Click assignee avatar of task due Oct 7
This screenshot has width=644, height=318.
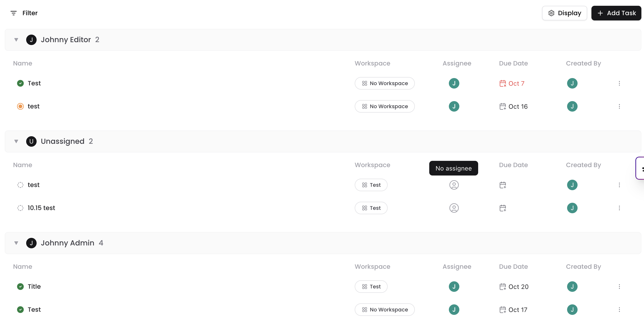click(454, 83)
